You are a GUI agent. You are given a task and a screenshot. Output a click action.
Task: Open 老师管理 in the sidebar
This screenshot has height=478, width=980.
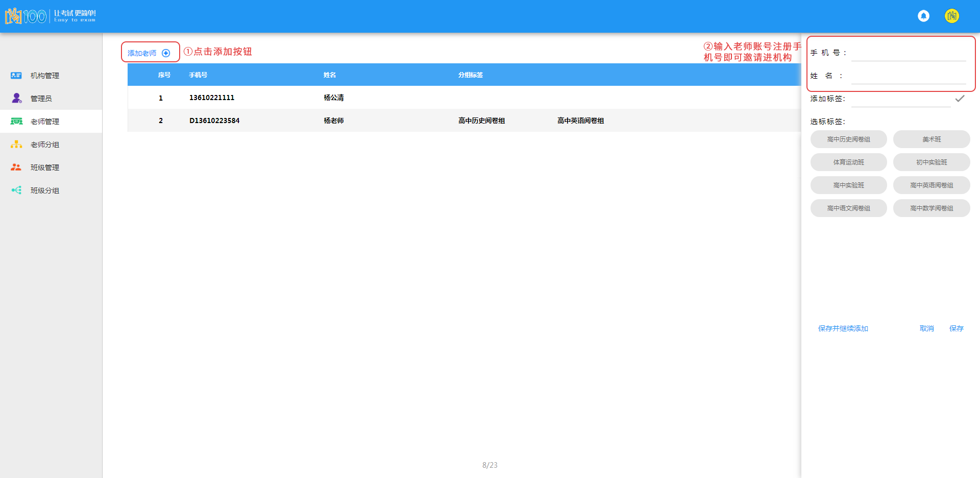[x=45, y=122]
